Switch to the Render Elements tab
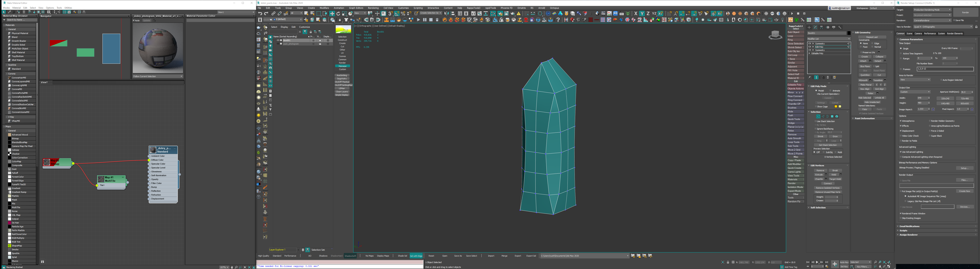Screen dimensions: 980x269 pyautogui.click(x=955, y=34)
